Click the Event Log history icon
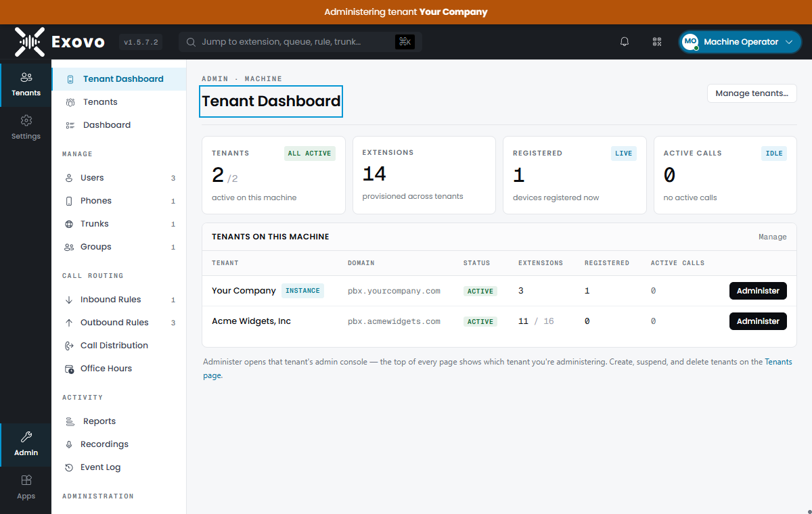 pos(69,467)
